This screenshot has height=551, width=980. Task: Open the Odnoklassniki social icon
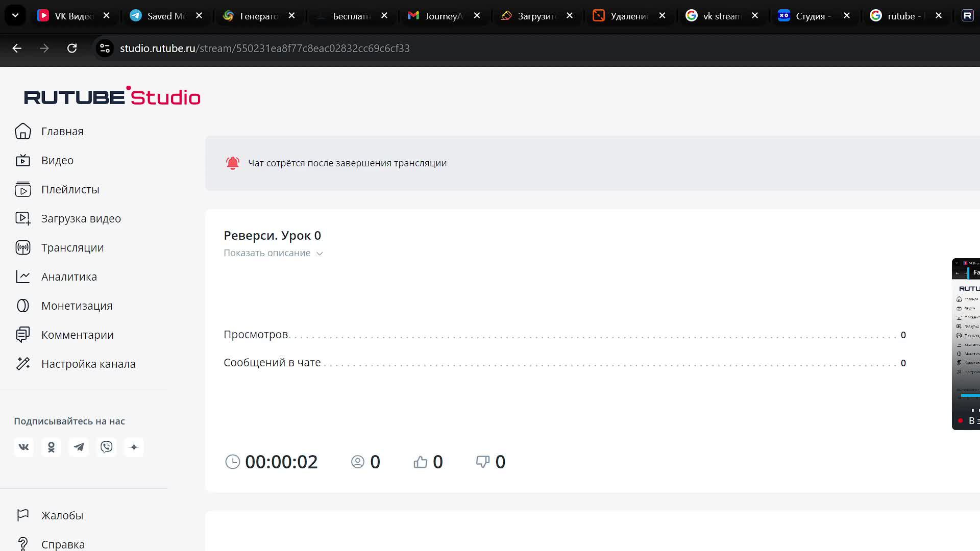tap(51, 447)
